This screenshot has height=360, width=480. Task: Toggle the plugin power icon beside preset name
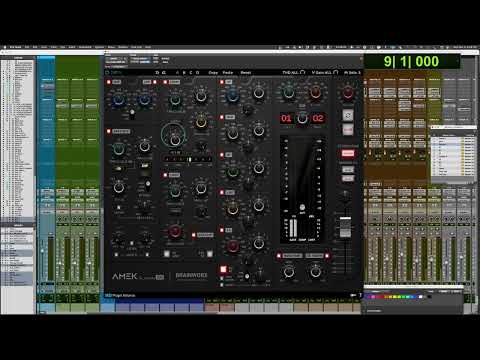click(107, 72)
